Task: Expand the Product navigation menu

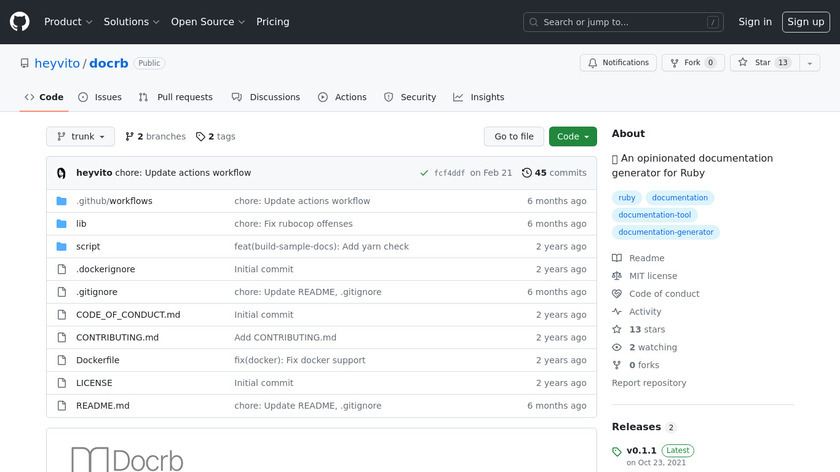Action: (x=68, y=22)
